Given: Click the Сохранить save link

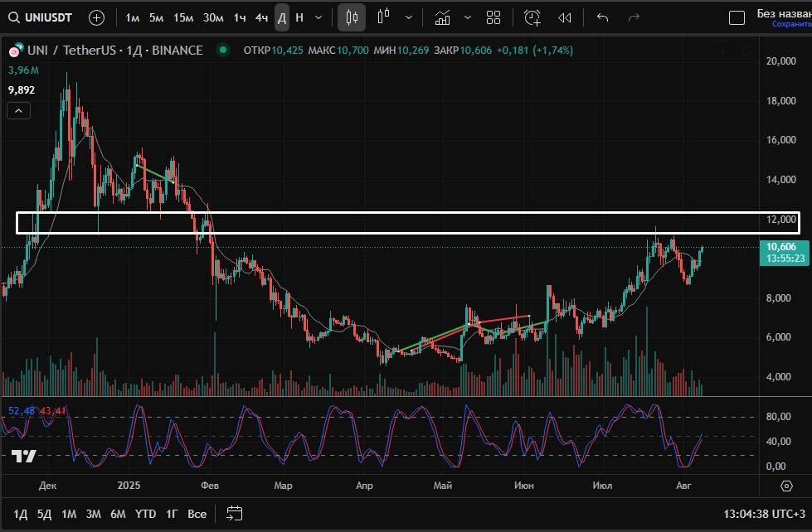Looking at the screenshot, I should (790, 24).
